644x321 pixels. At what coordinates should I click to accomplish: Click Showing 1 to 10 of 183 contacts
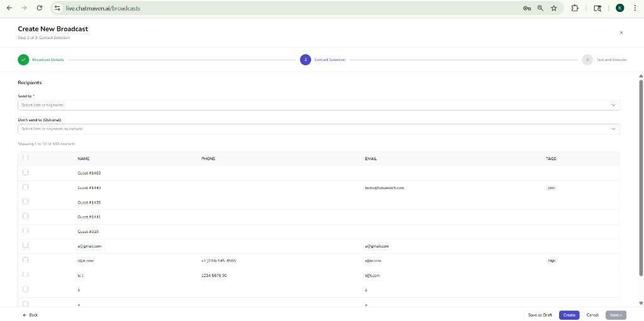tap(47, 144)
